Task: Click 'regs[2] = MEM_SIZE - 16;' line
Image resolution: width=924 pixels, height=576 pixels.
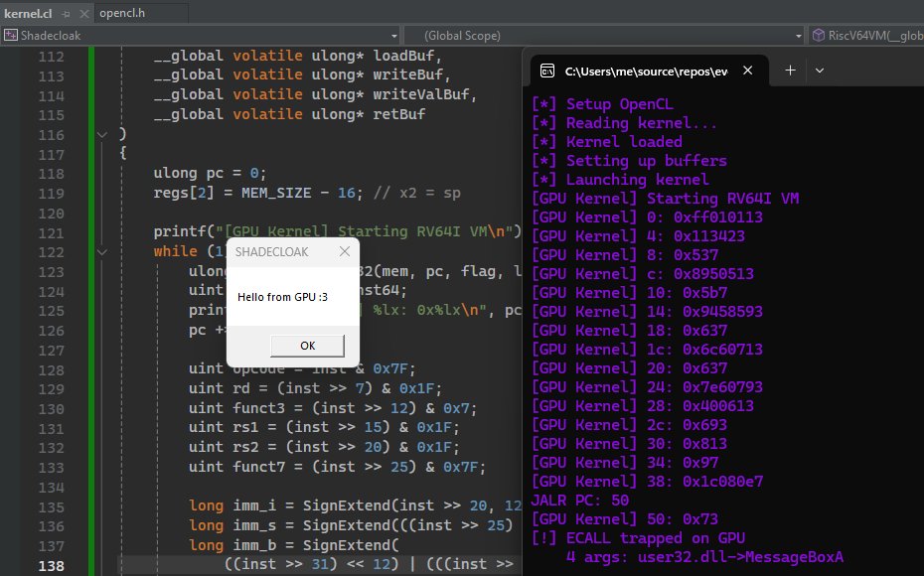Action: pos(258,193)
